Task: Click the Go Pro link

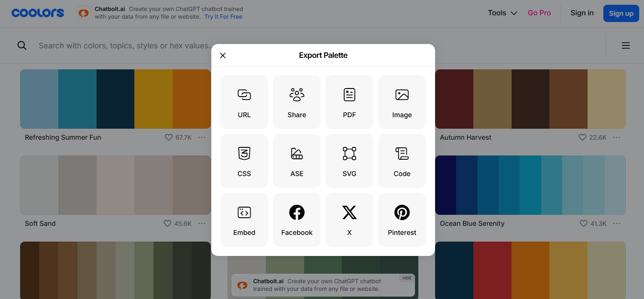Action: click(x=539, y=13)
